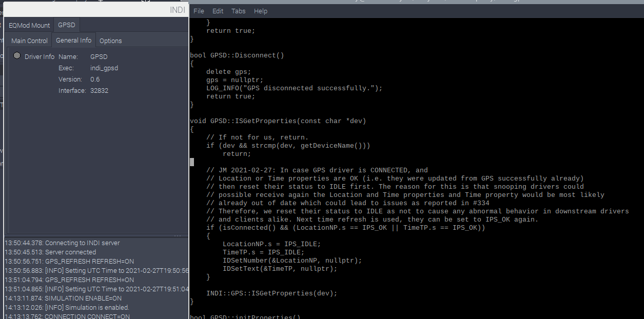Select the exec value indi_gpsd
Viewport: 644px width, 319px height.
click(x=104, y=68)
